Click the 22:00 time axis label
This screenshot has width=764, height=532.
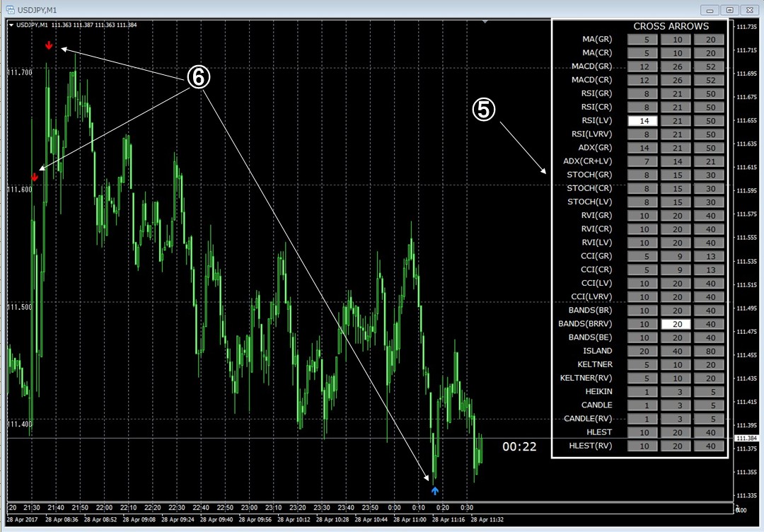104,508
